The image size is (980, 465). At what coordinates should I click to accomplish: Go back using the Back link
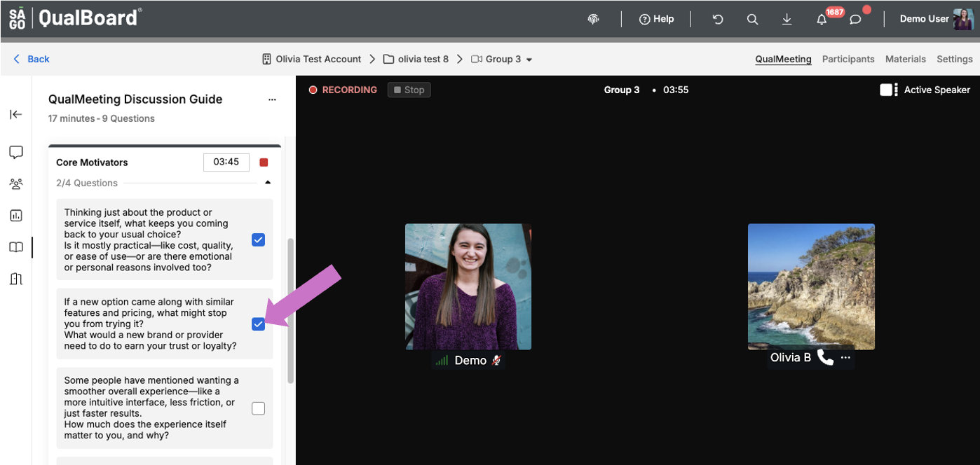pyautogui.click(x=32, y=59)
